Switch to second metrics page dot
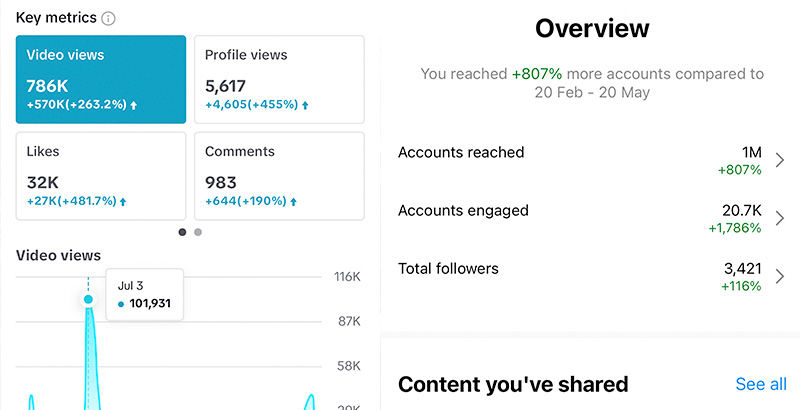This screenshot has height=410, width=800. (198, 232)
